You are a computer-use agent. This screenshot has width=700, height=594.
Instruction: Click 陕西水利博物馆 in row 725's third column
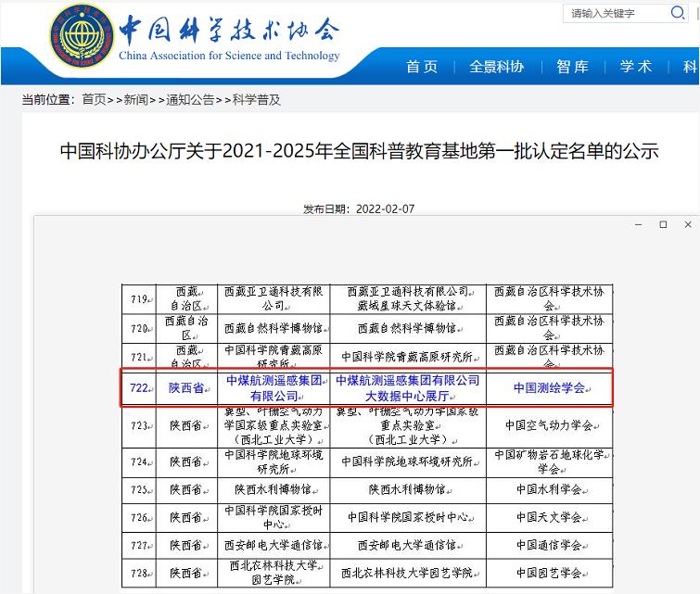(274, 489)
